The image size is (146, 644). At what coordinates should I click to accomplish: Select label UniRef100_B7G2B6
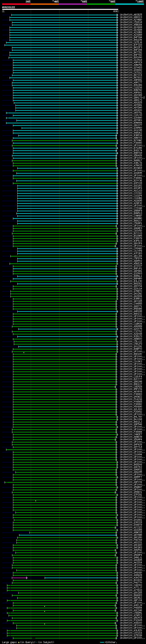131,148
